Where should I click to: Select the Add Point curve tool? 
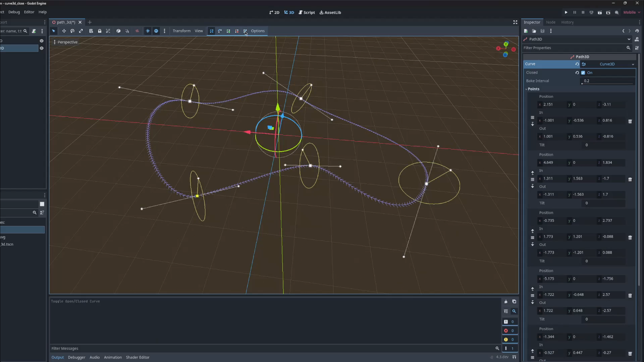228,31
